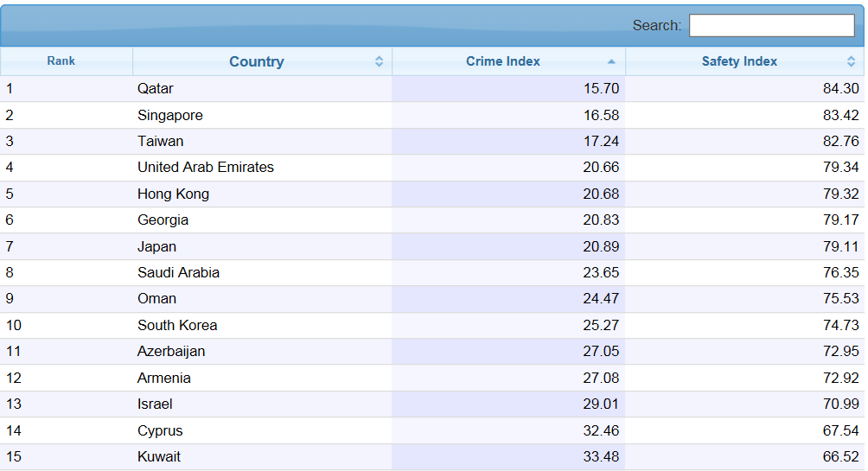Select Kuwait's safety index 66.52

[x=840, y=457]
